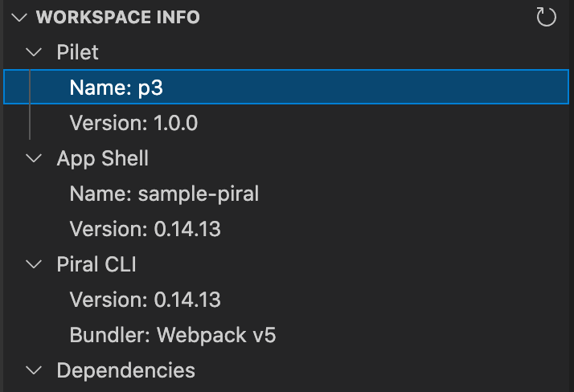Select the 'Version: 1.0.0' entry
The width and height of the screenshot is (574, 392).
(286, 122)
